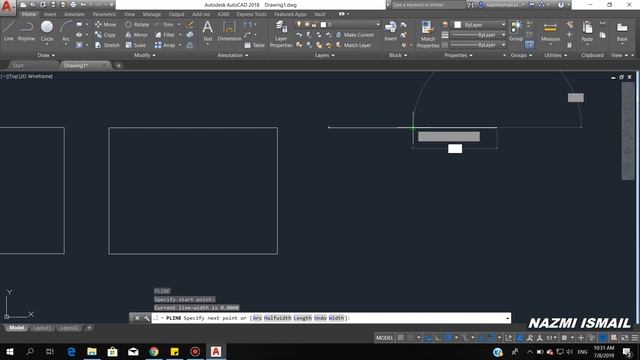Image resolution: width=640 pixels, height=360 pixels.
Task: Open the ByLayer linetype dropdown
Action: [478, 45]
